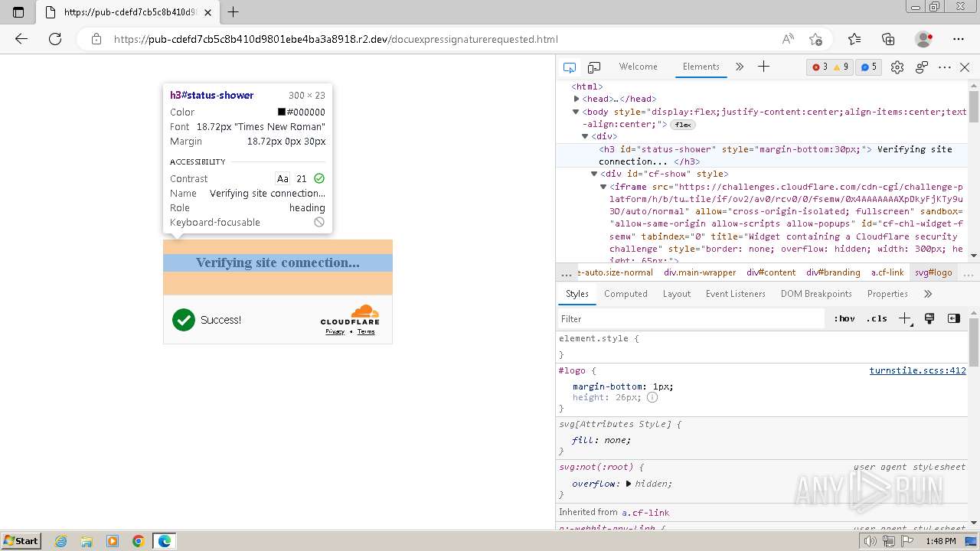
Task: Open turnstile.scss:412 source link
Action: [917, 370]
